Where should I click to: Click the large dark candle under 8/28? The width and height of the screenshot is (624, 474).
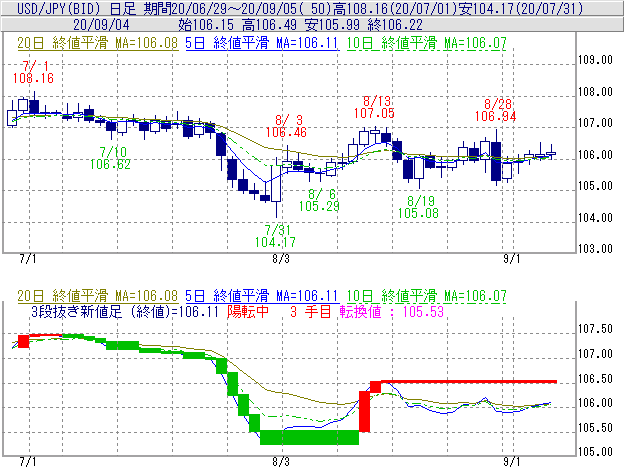tap(496, 161)
